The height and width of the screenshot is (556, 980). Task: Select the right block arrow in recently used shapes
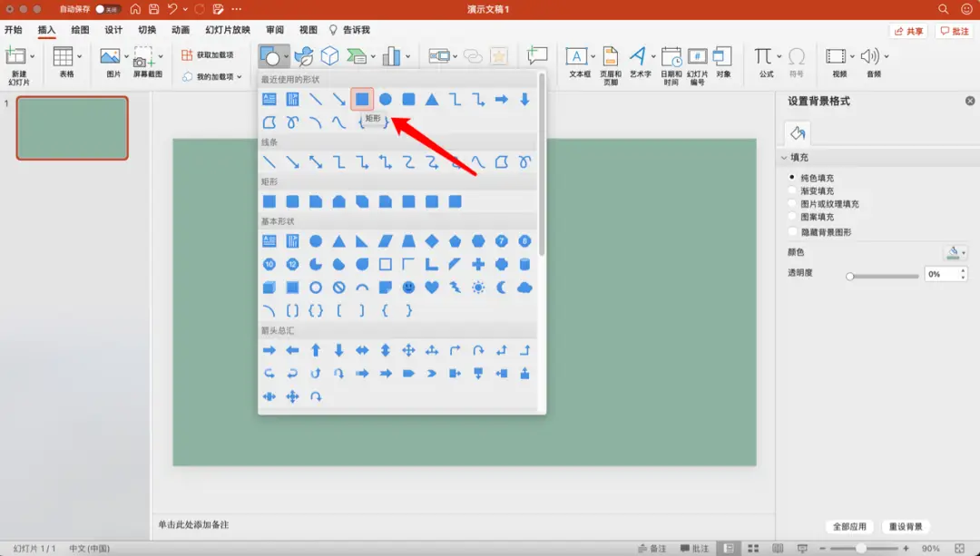click(x=501, y=99)
